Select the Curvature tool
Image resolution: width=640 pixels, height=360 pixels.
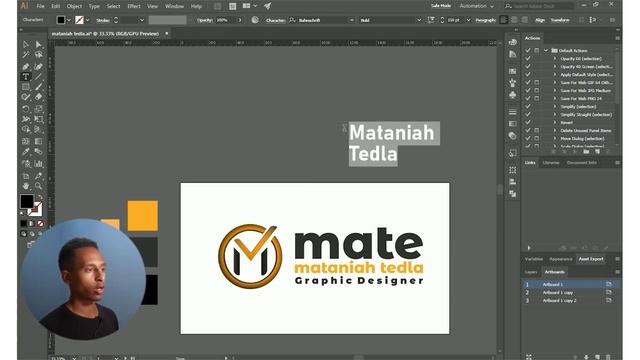click(38, 66)
